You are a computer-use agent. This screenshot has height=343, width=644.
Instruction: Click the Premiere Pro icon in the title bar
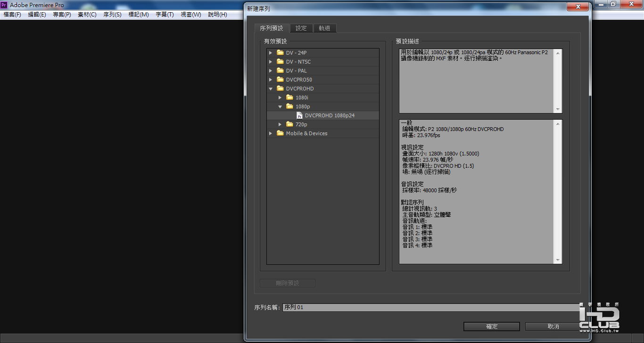(4, 5)
